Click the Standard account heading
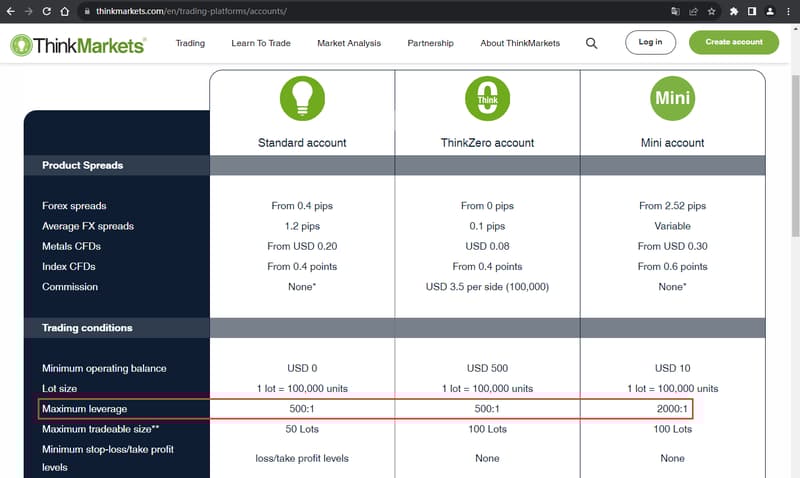Viewport: 800px width, 478px height. tap(302, 143)
